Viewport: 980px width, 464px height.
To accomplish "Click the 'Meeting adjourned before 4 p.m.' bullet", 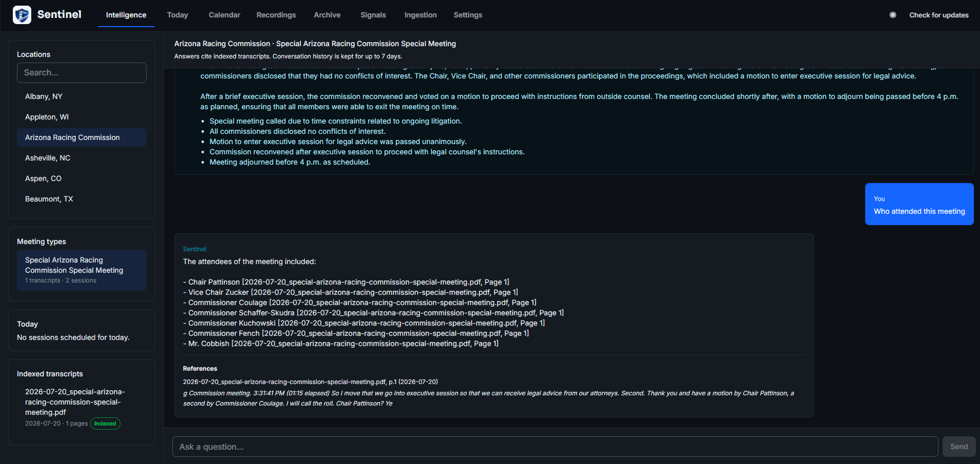I will pyautogui.click(x=290, y=162).
